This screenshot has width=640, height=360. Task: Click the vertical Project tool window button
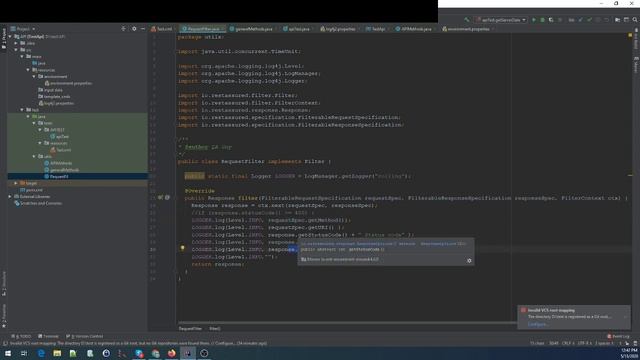pos(4,39)
